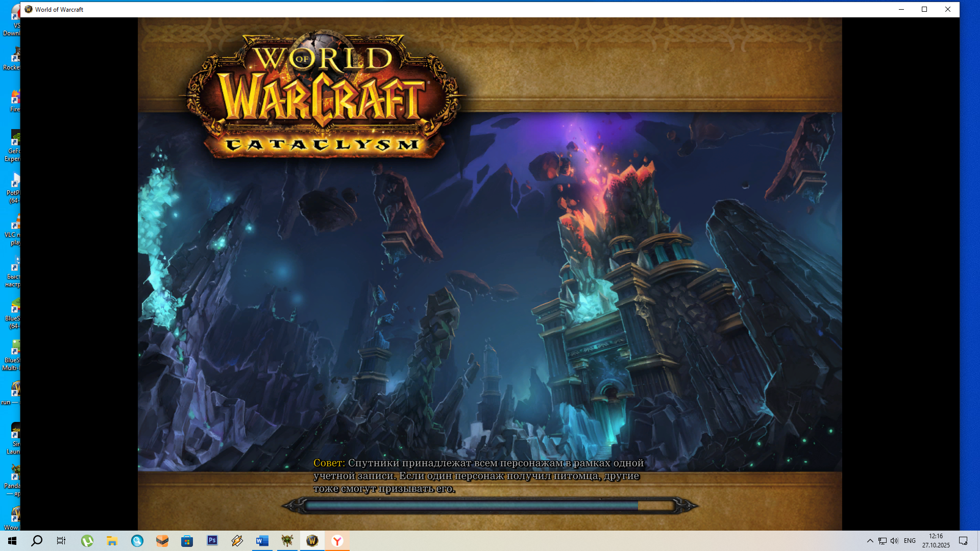Click the game loading progress bar
980x551 pixels.
(x=489, y=506)
